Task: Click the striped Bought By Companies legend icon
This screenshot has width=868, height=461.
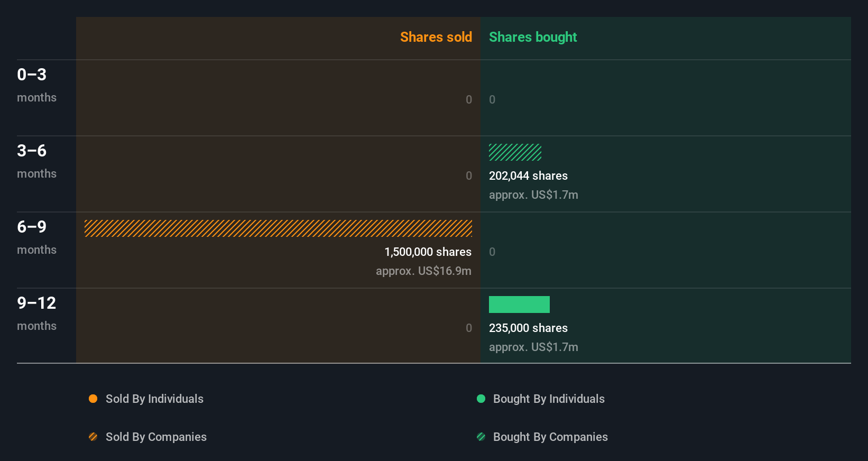Action: (481, 437)
